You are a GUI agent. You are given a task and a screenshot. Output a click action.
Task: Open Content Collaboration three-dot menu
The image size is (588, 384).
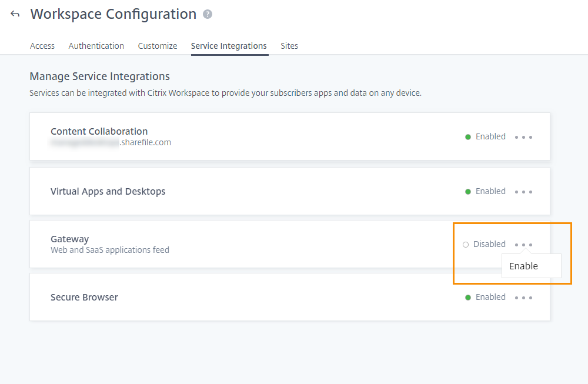(523, 137)
